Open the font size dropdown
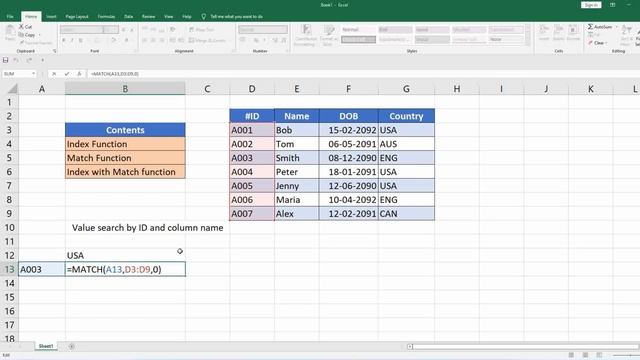 point(116,29)
